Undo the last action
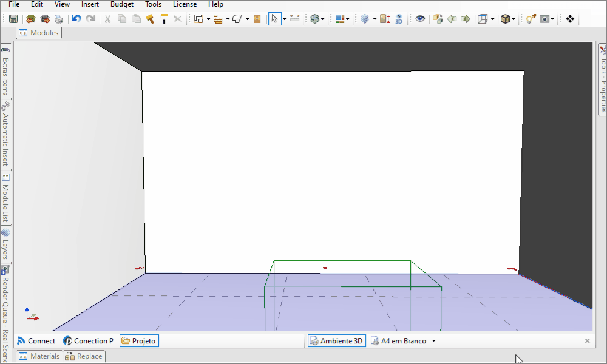The width and height of the screenshot is (607, 364). pyautogui.click(x=76, y=19)
